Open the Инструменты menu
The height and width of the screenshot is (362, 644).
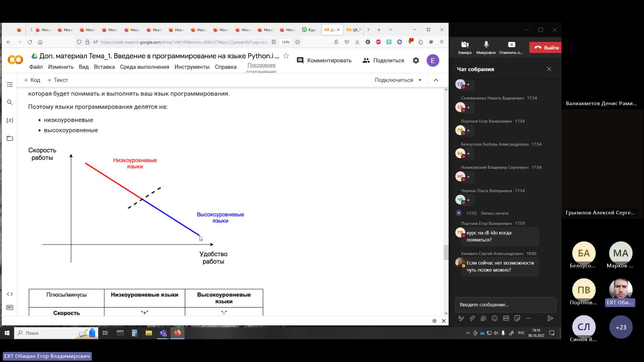point(192,67)
